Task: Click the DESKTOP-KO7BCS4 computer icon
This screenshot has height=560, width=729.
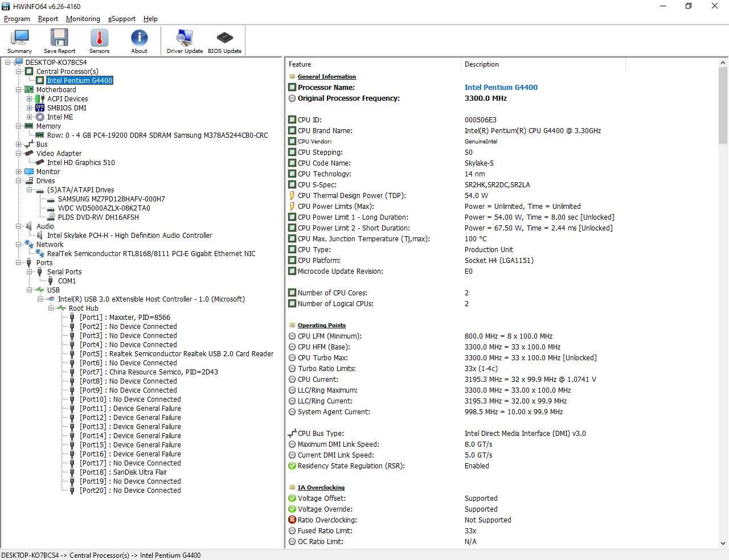Action: (18, 62)
